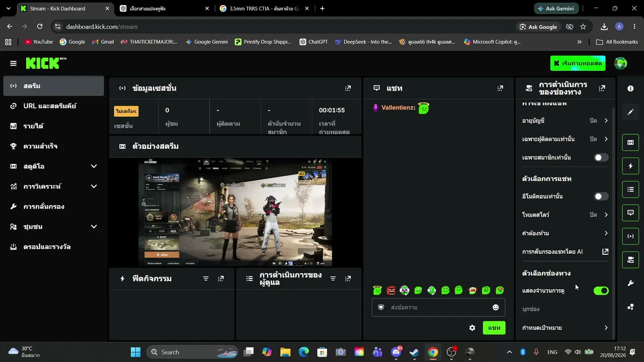
Task: Click the shield icon in chat input
Action: (381, 307)
